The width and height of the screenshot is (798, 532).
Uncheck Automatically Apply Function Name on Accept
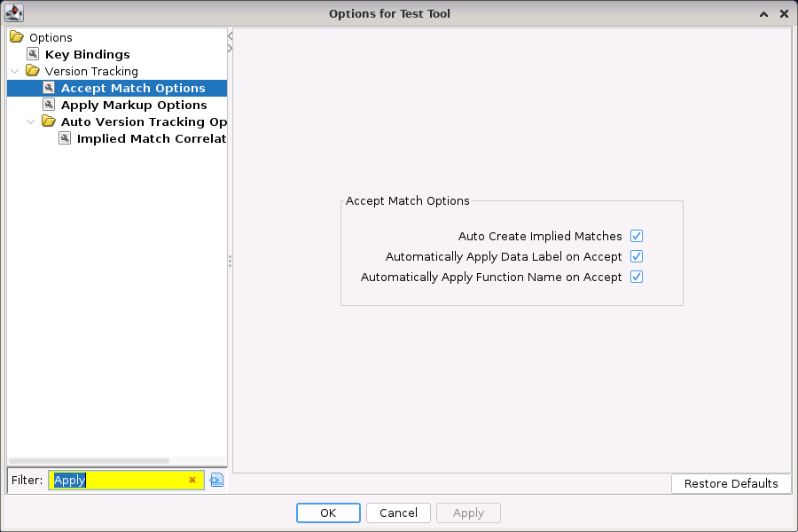click(637, 277)
